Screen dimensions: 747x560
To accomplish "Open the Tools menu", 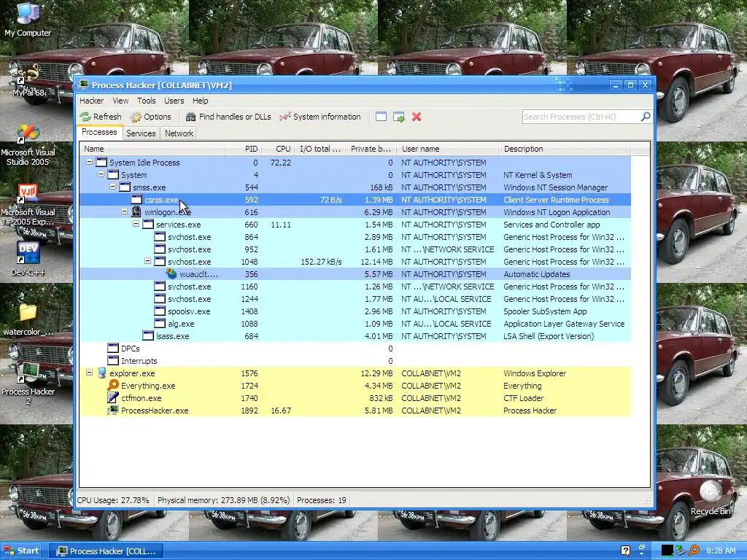I will tap(146, 101).
